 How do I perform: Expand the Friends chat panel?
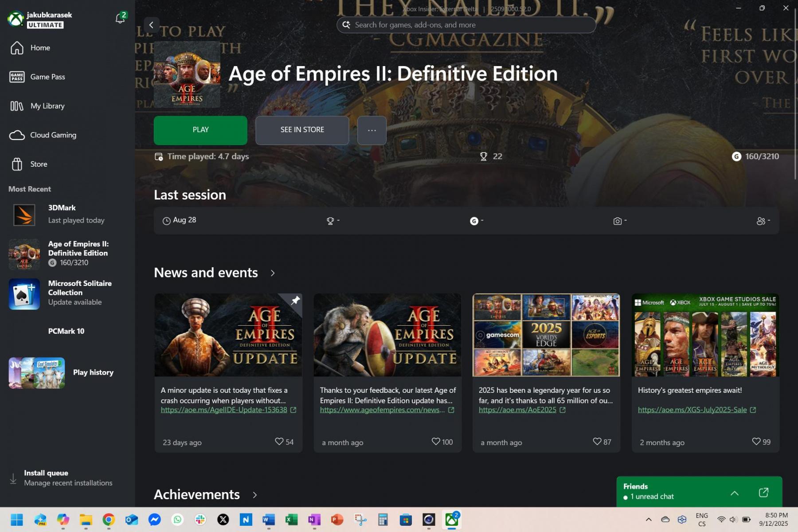pos(734,493)
